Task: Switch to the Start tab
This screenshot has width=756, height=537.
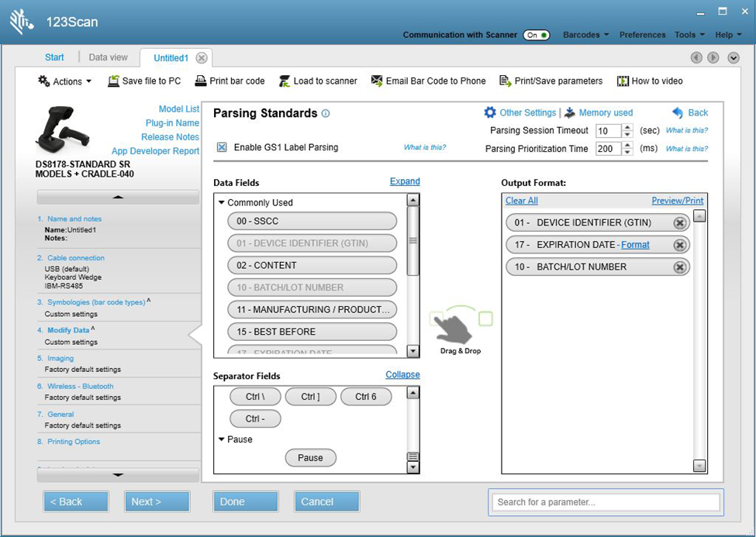Action: (54, 57)
